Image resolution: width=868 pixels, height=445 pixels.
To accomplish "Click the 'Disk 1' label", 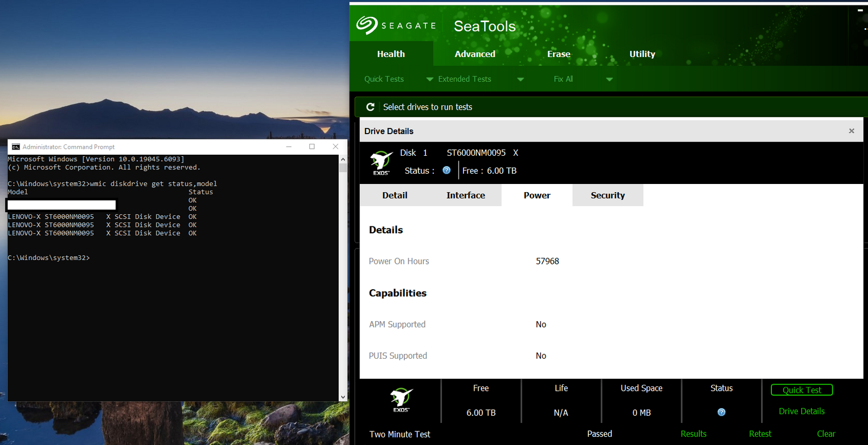I will pyautogui.click(x=414, y=153).
